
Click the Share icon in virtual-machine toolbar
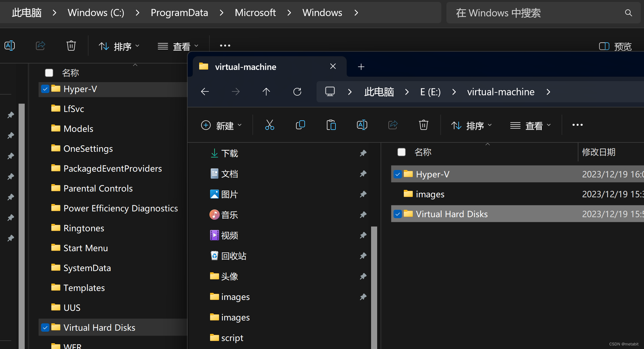click(x=393, y=125)
